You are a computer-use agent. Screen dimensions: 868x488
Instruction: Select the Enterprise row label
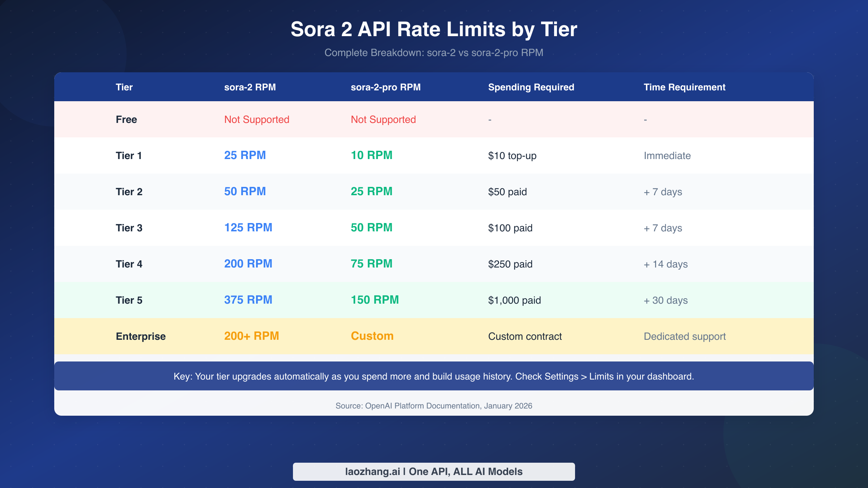tap(141, 336)
